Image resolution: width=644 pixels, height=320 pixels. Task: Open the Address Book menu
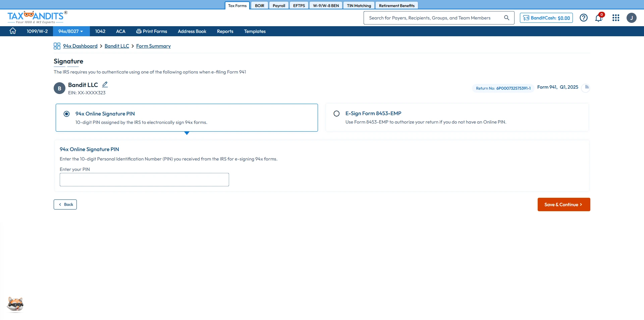192,31
